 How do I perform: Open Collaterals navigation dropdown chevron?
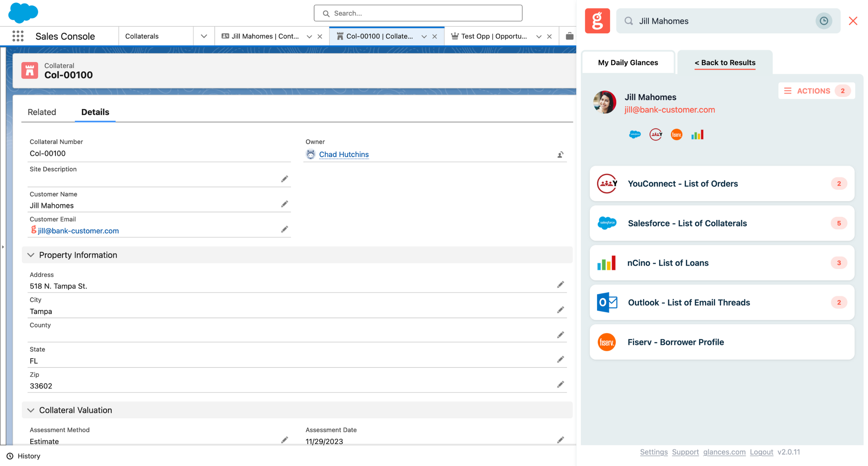click(x=204, y=36)
